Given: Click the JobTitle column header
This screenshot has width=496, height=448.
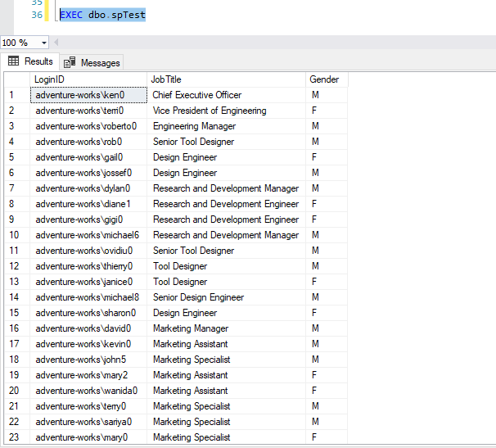Looking at the screenshot, I should point(226,79).
